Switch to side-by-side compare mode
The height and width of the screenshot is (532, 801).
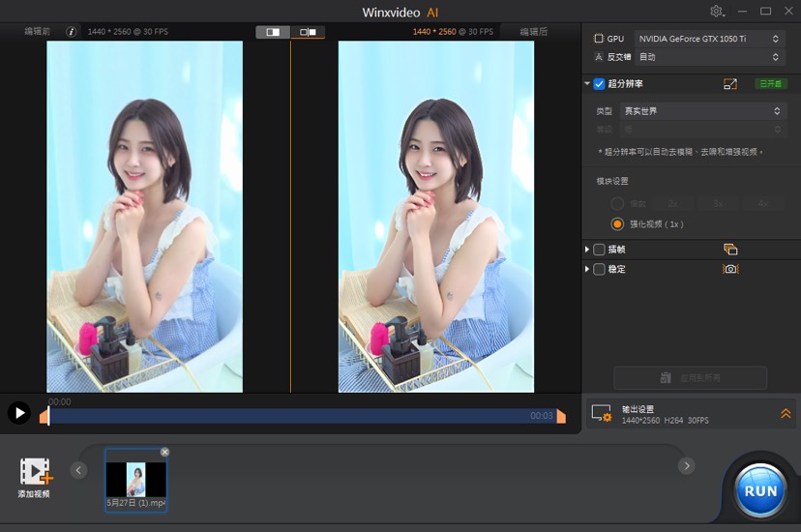(x=308, y=32)
